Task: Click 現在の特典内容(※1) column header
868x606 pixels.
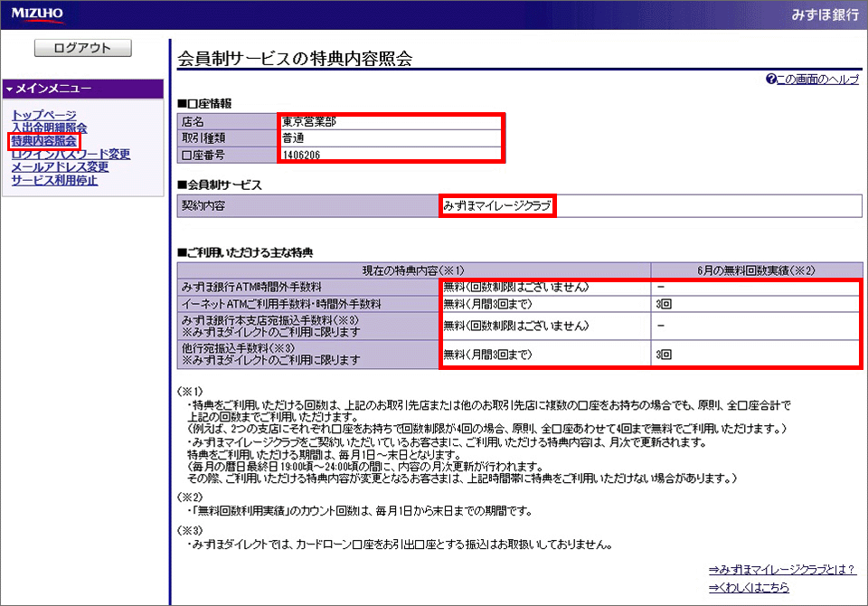Action: (413, 270)
